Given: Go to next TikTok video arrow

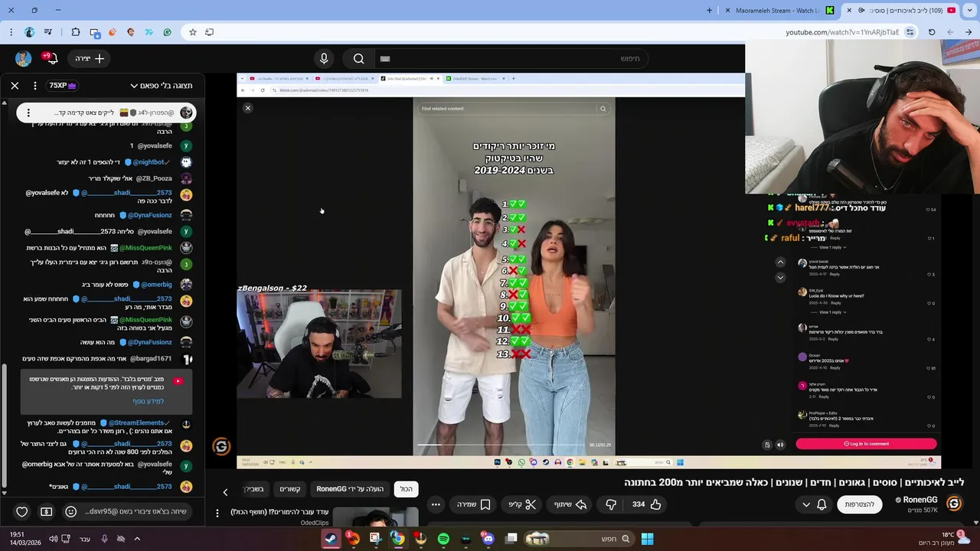Looking at the screenshot, I should (780, 277).
